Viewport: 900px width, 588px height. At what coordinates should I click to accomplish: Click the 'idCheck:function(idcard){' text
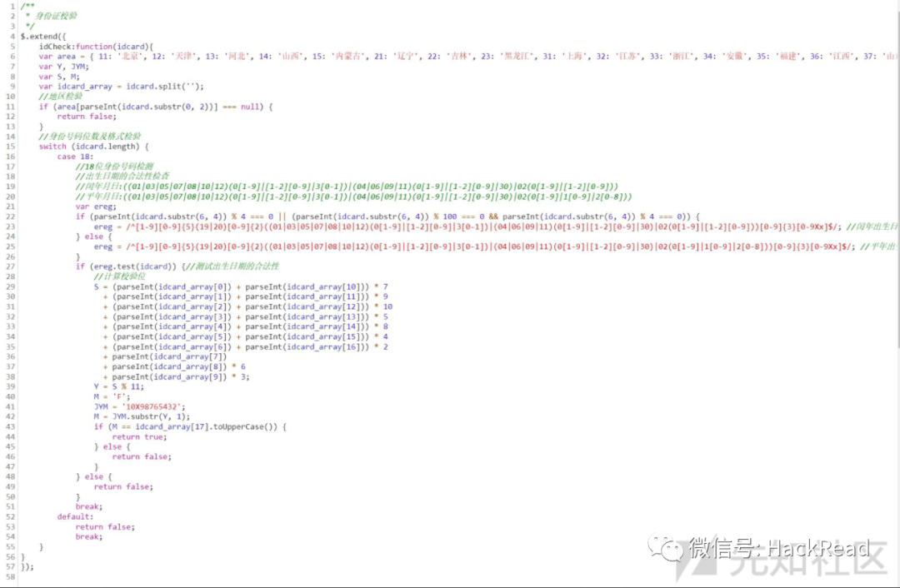click(96, 47)
